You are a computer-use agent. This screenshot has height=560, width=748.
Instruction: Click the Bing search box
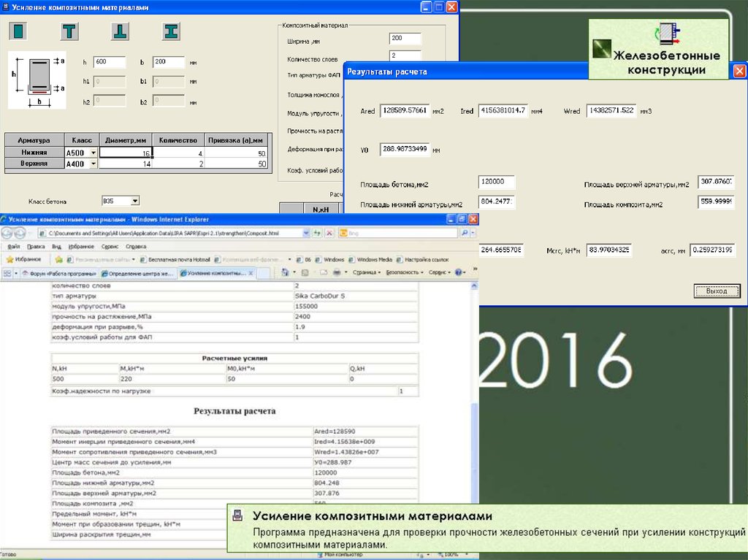397,233
